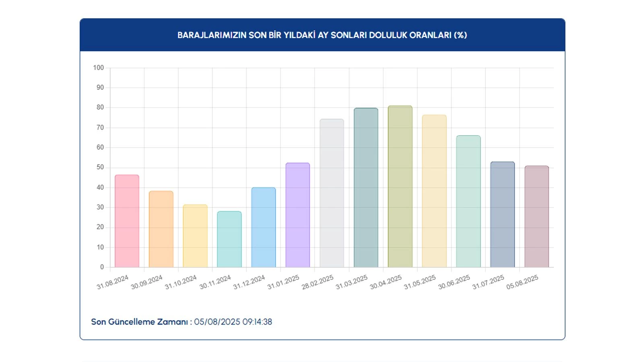Click the mauve bar for 05.08.2025
The width and height of the screenshot is (644, 362).
[537, 216]
